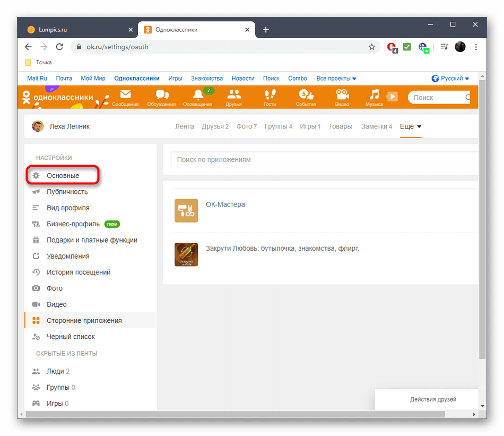The height and width of the screenshot is (436, 504).
Task: Click the bookmark star in the address bar
Action: tap(371, 47)
